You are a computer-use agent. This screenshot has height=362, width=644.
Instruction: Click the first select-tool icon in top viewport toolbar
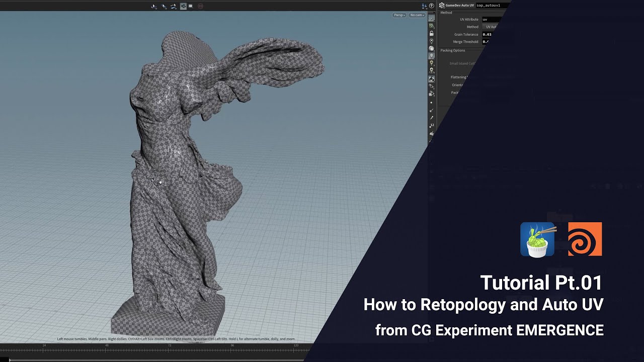(x=154, y=6)
